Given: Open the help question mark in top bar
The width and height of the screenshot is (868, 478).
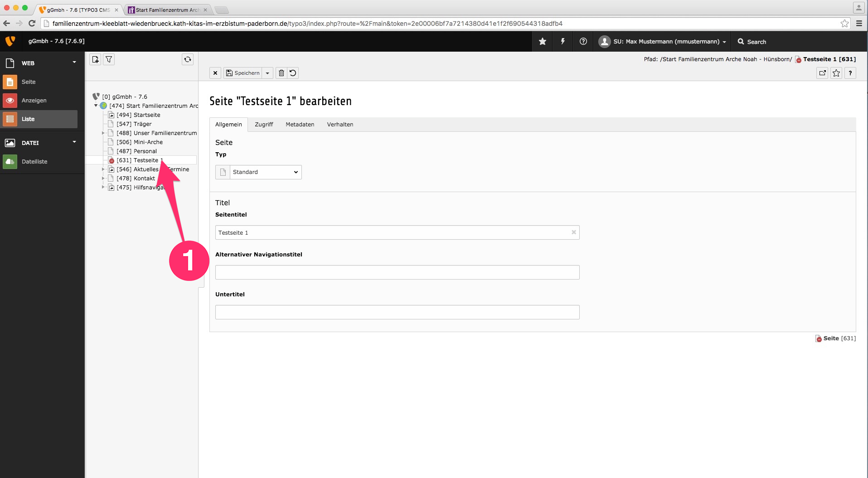Looking at the screenshot, I should (x=583, y=42).
